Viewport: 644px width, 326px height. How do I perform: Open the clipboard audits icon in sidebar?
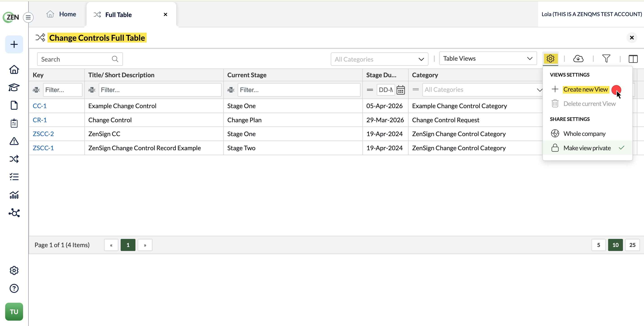coord(14,123)
